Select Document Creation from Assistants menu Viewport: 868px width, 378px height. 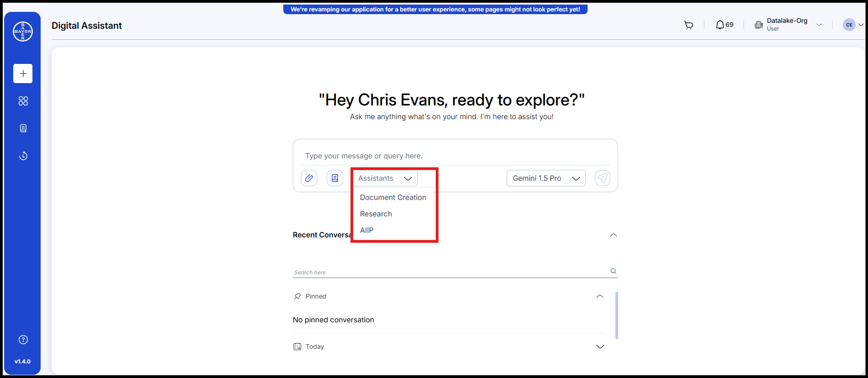click(x=393, y=197)
